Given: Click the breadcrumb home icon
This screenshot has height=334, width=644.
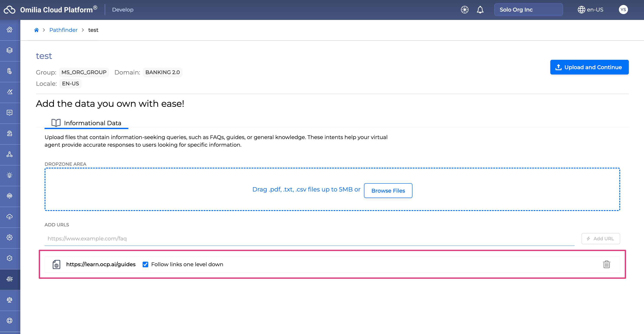Looking at the screenshot, I should point(37,30).
